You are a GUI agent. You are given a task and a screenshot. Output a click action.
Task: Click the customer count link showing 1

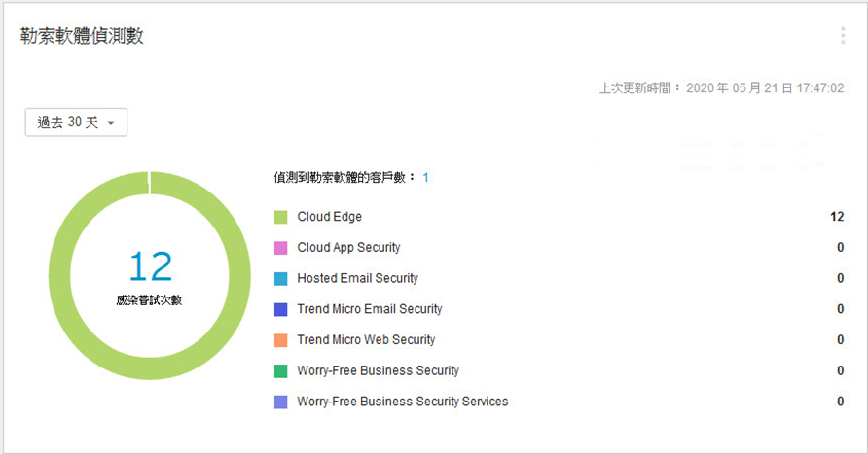click(425, 177)
